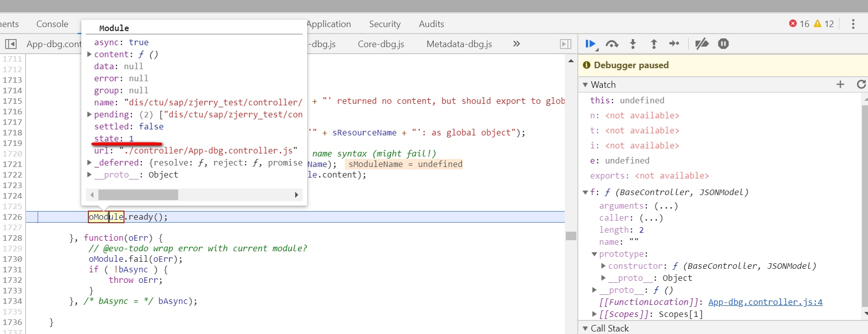The image size is (868, 334).
Task: Show more open file tabs
Action: 517,44
